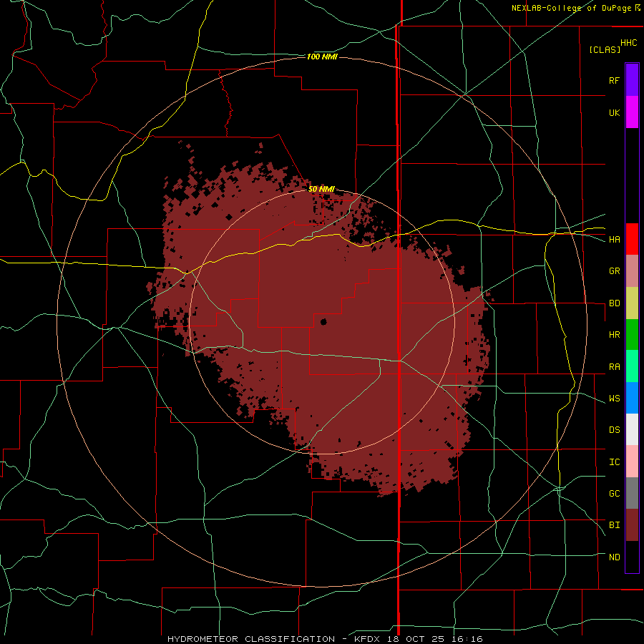Image resolution: width=644 pixels, height=644 pixels.
Task: Click the UK magenta legend swatch
Action: tap(632, 112)
